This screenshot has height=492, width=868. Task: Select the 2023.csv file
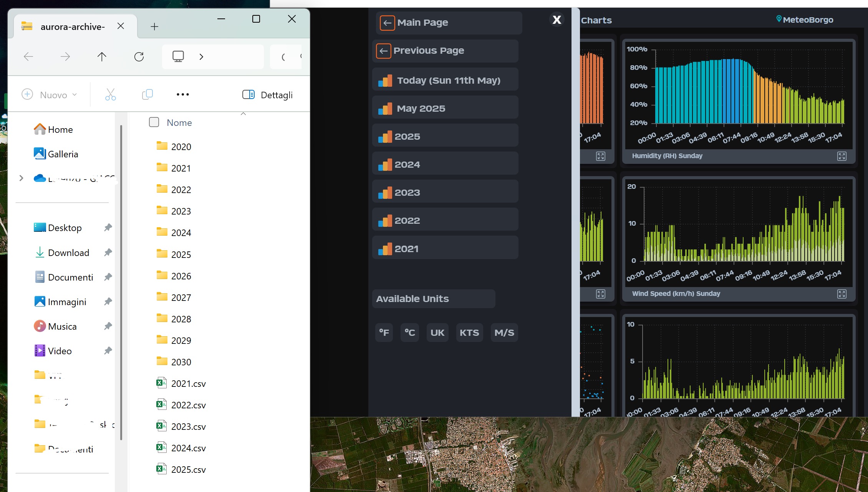tap(181, 426)
